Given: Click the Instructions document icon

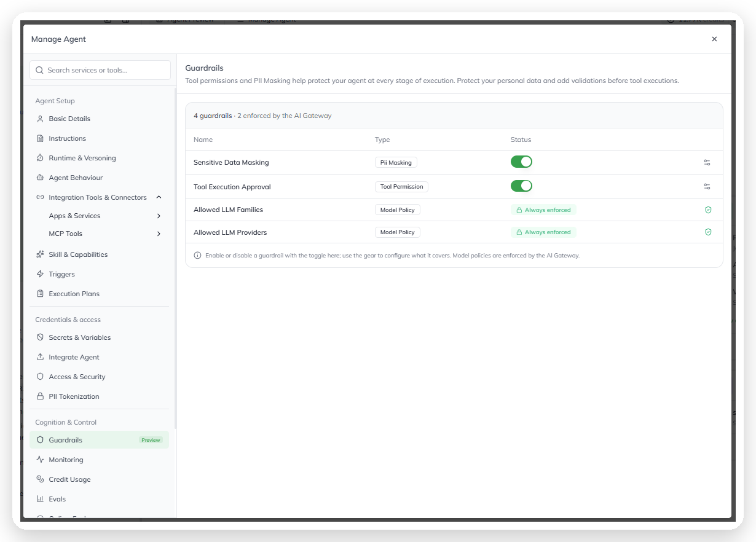Looking at the screenshot, I should (40, 138).
